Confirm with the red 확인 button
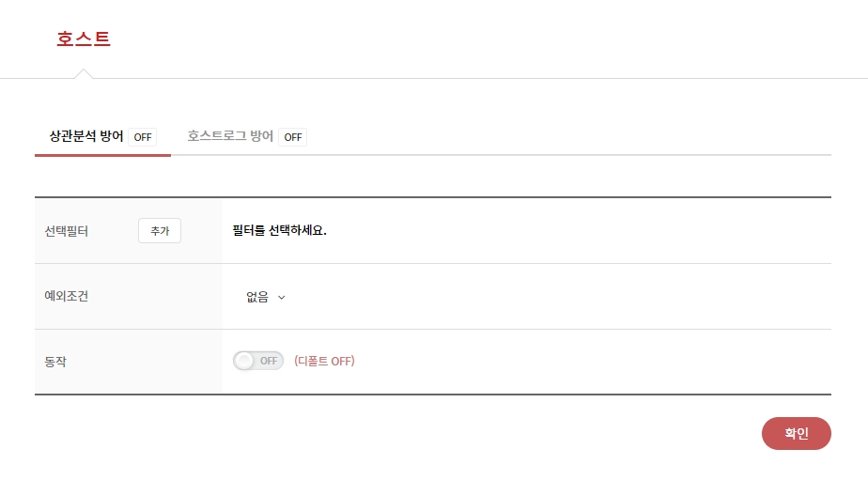Viewport: 868px width, 480px height. [796, 433]
